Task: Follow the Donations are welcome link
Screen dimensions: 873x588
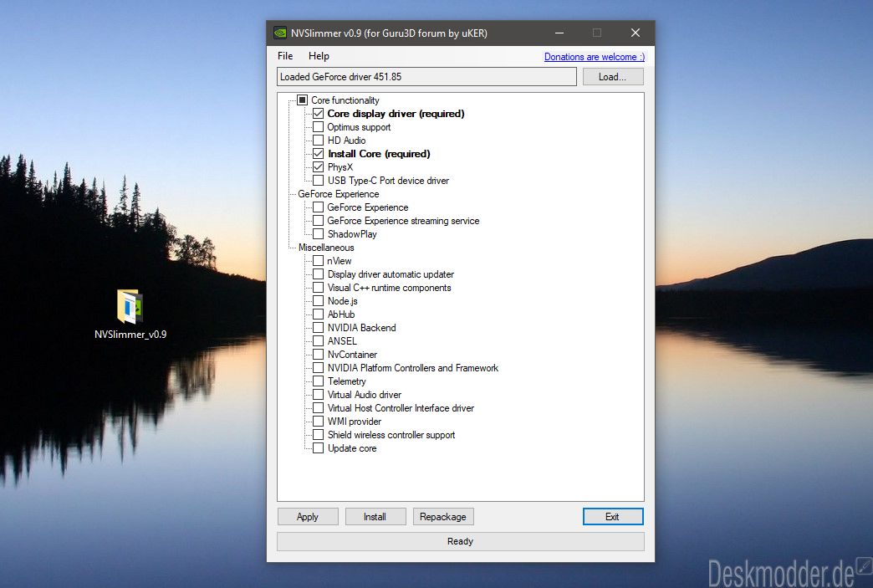Action: [595, 57]
